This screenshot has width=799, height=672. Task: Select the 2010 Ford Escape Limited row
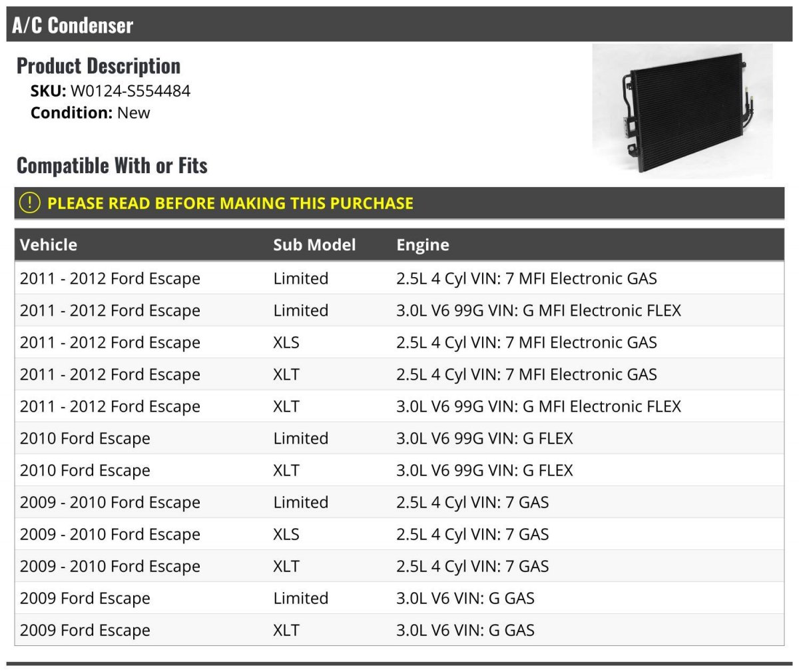pyautogui.click(x=400, y=438)
